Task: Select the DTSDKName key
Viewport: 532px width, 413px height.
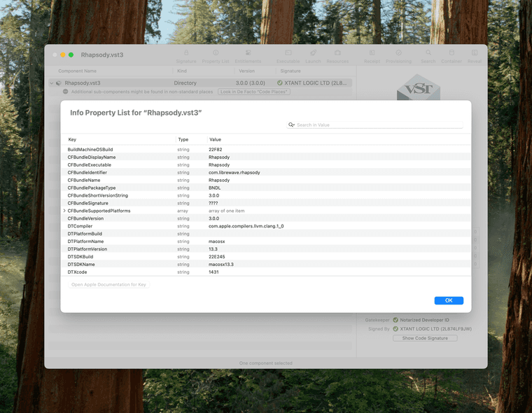Action: pos(81,264)
